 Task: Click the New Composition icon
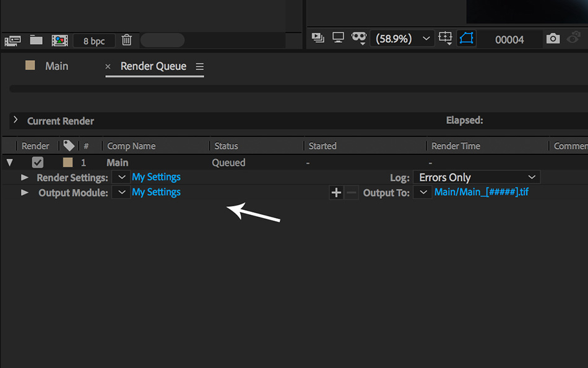coord(59,40)
